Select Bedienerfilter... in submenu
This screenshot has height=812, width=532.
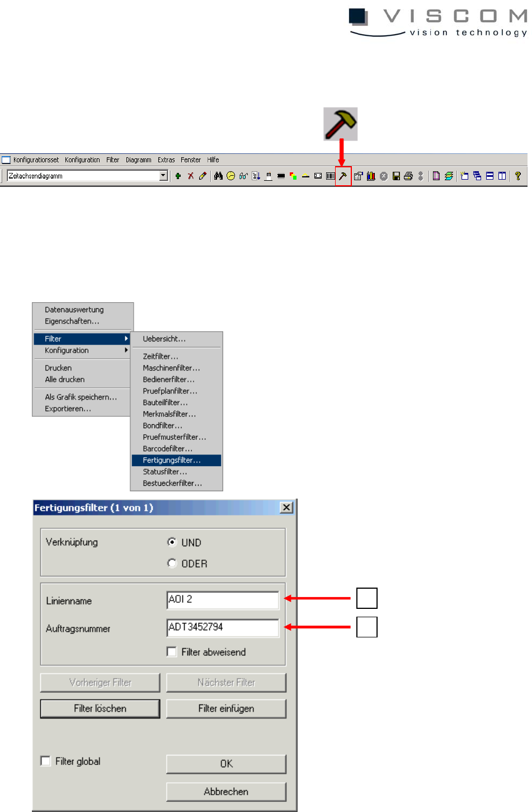point(168,379)
